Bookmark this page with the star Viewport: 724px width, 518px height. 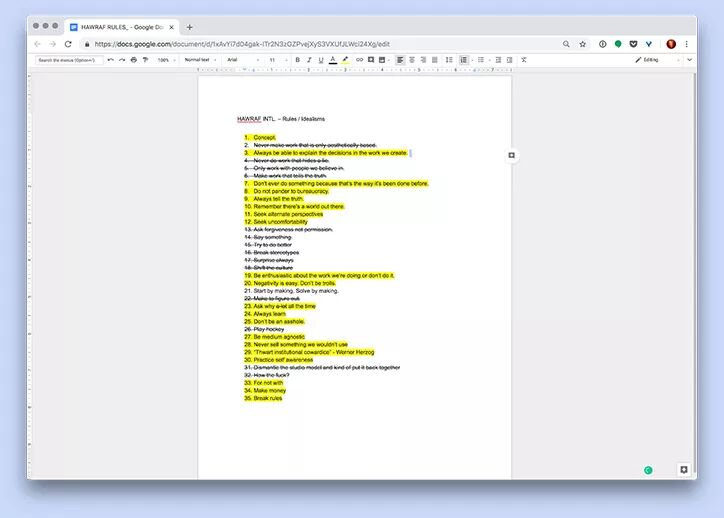pyautogui.click(x=583, y=44)
